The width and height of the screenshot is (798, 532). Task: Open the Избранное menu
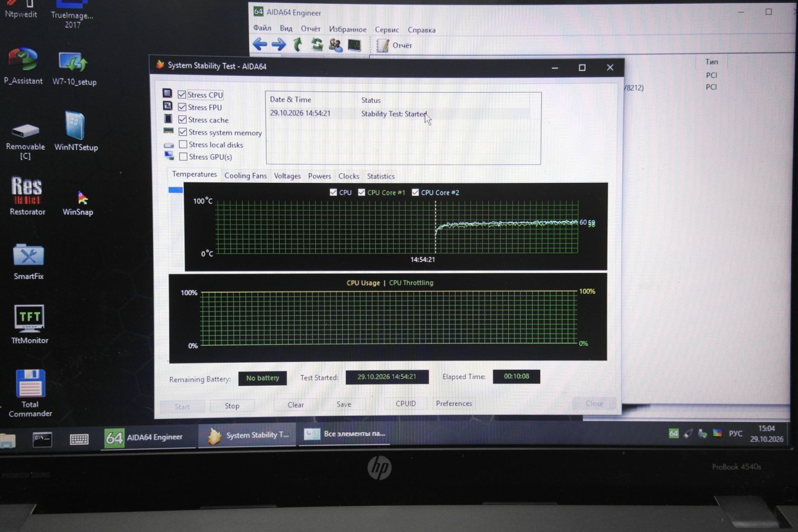348,29
